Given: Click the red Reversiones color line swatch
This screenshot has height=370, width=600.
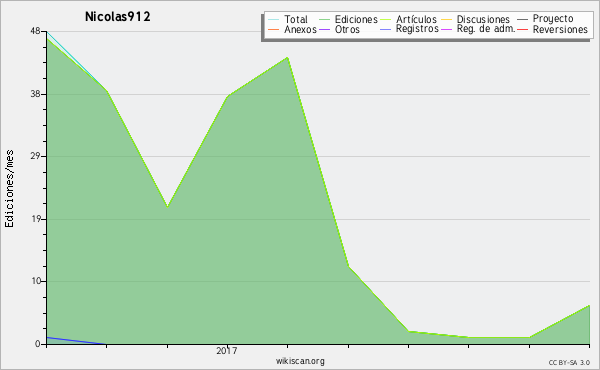Looking at the screenshot, I should (523, 29).
